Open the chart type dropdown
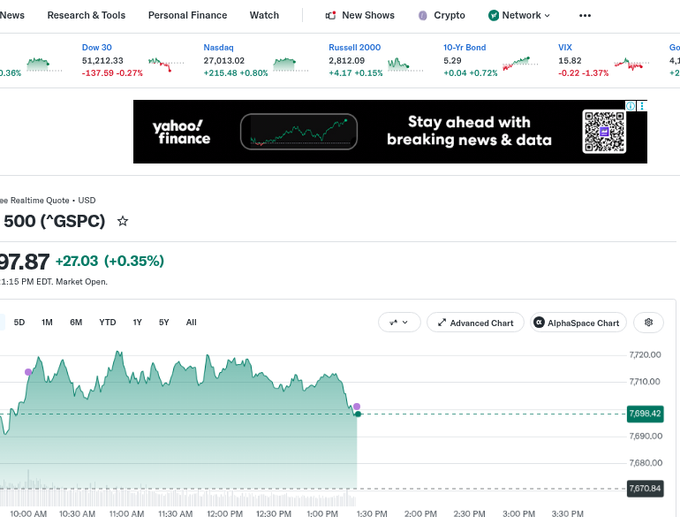 point(399,322)
